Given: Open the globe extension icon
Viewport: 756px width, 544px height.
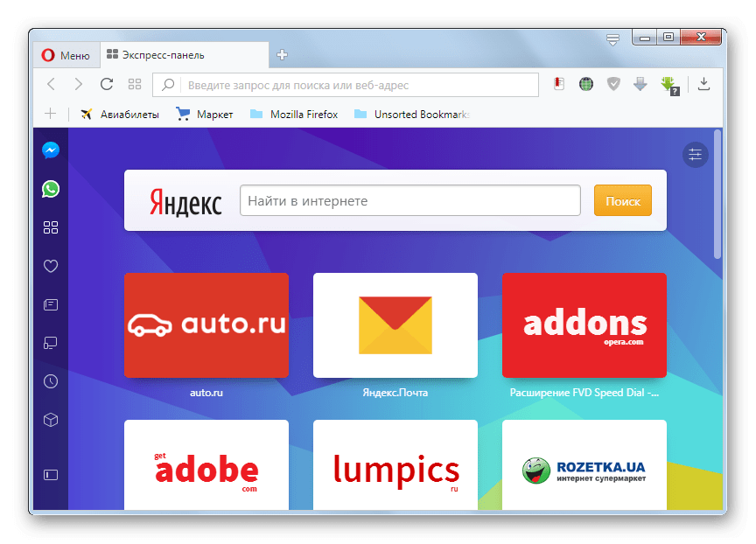Looking at the screenshot, I should click(x=585, y=84).
